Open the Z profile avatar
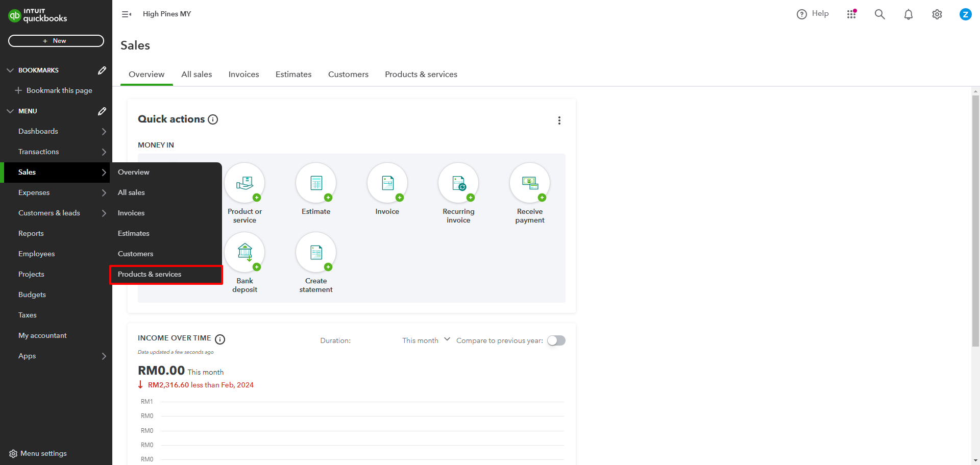Viewport: 980px width, 465px height. (966, 14)
